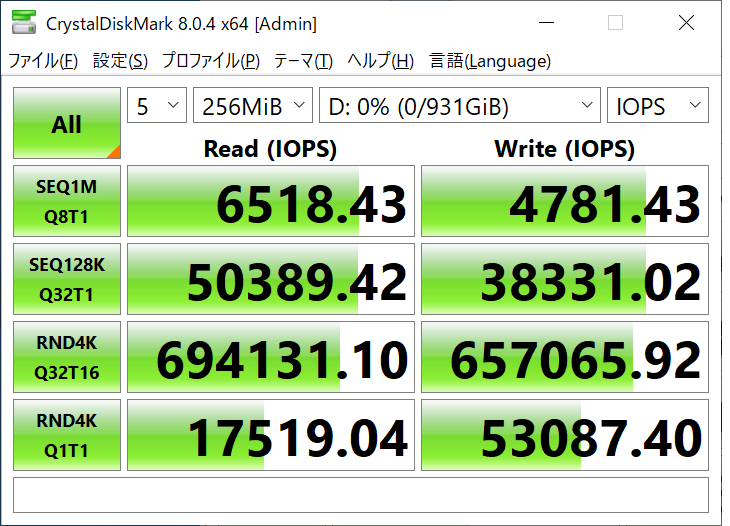Minimize the CrystalDiskMark window
The height and width of the screenshot is (526, 730).
click(x=547, y=22)
